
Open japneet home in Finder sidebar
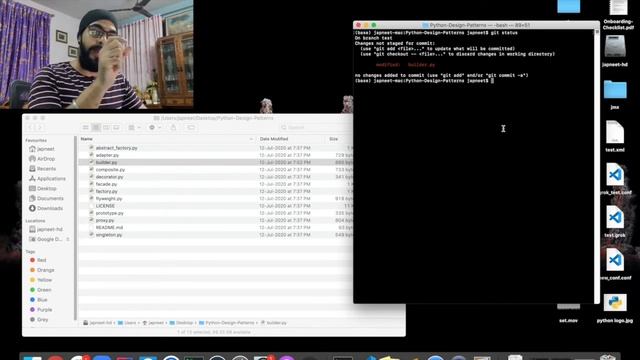point(42,149)
